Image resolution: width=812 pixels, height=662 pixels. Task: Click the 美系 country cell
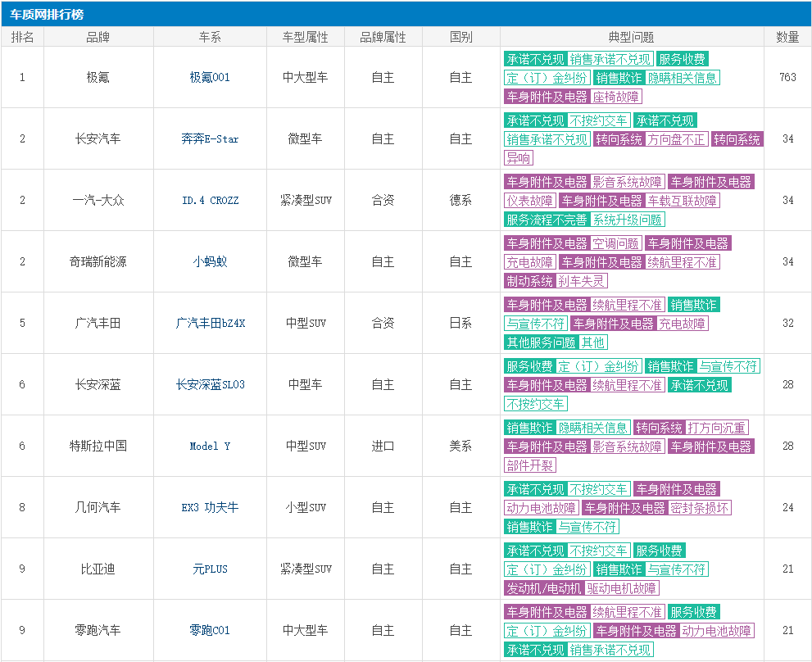(x=460, y=446)
